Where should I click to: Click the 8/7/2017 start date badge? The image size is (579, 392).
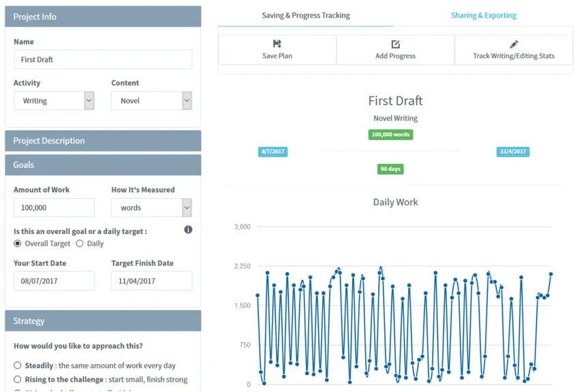[272, 152]
